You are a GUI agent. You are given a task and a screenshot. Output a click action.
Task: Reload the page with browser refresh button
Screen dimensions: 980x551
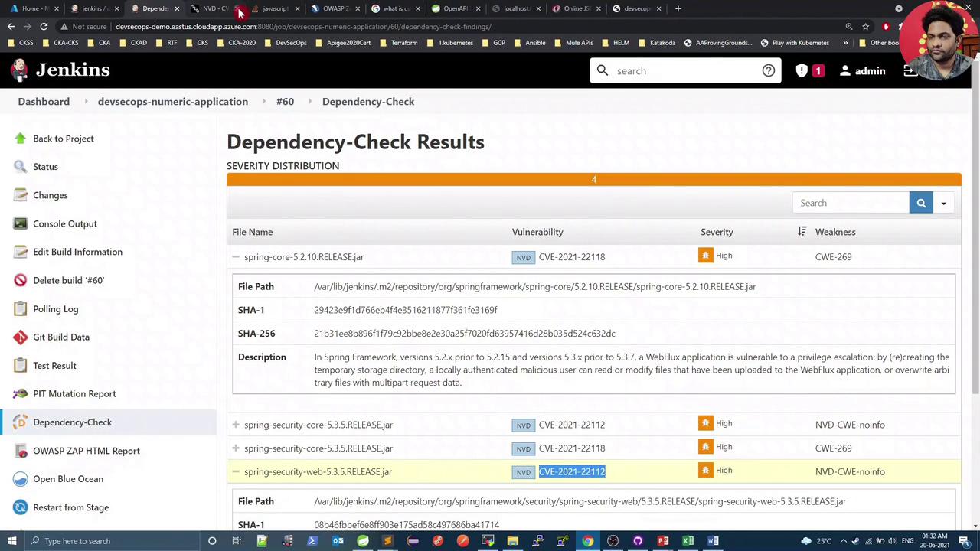(x=44, y=27)
